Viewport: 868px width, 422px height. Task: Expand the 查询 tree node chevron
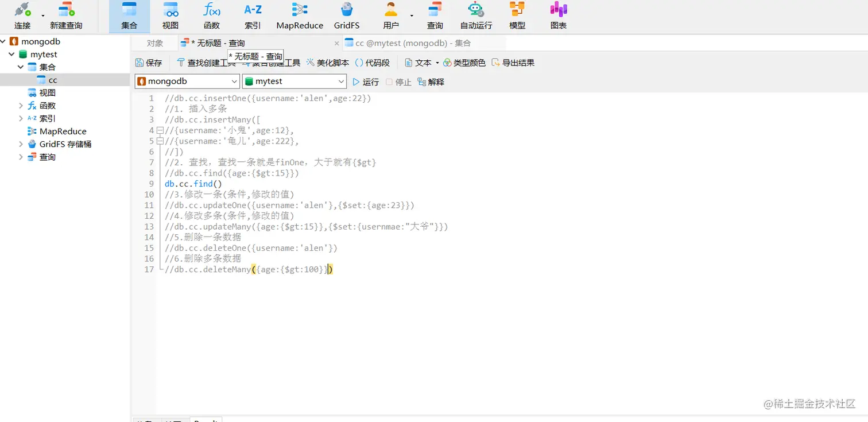(21, 157)
